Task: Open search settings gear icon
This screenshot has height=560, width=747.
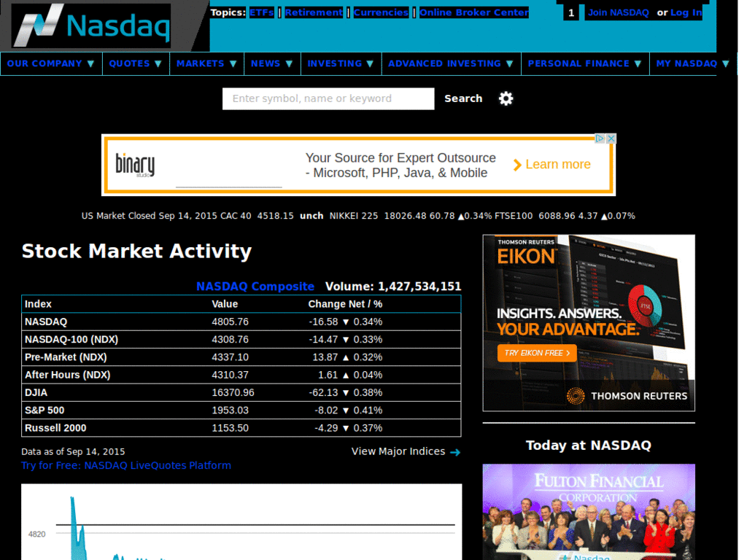Action: click(x=506, y=98)
